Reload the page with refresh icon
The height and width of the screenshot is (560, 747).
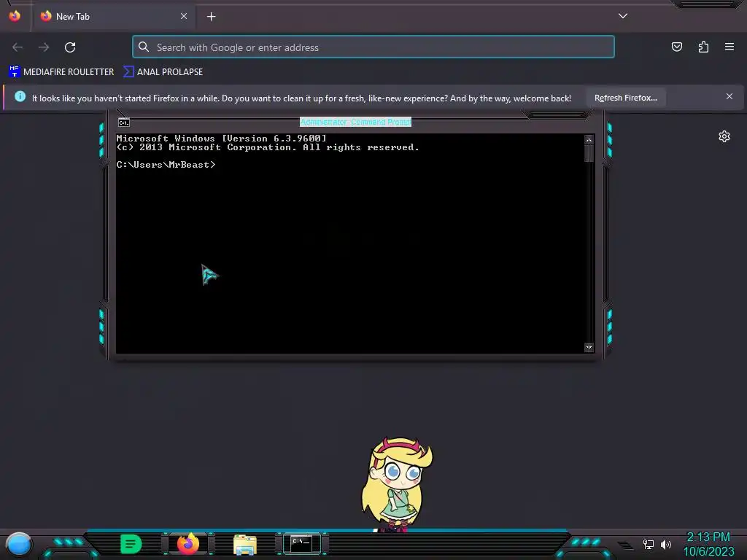coord(70,47)
